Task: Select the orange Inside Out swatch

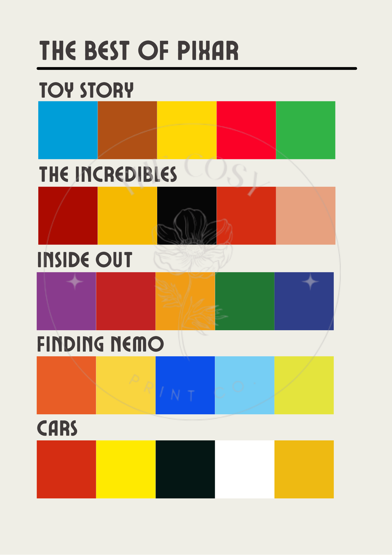Action: coord(185,301)
